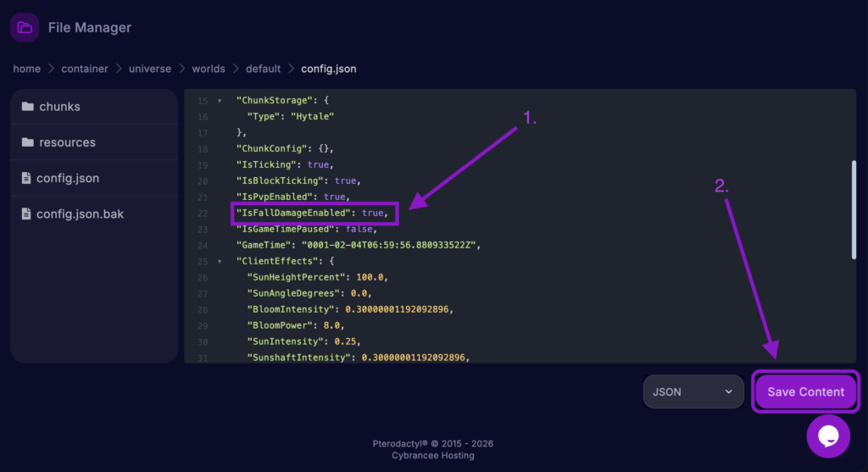Click the config.json.bak file icon
This screenshot has height=472, width=868.
(x=27, y=214)
